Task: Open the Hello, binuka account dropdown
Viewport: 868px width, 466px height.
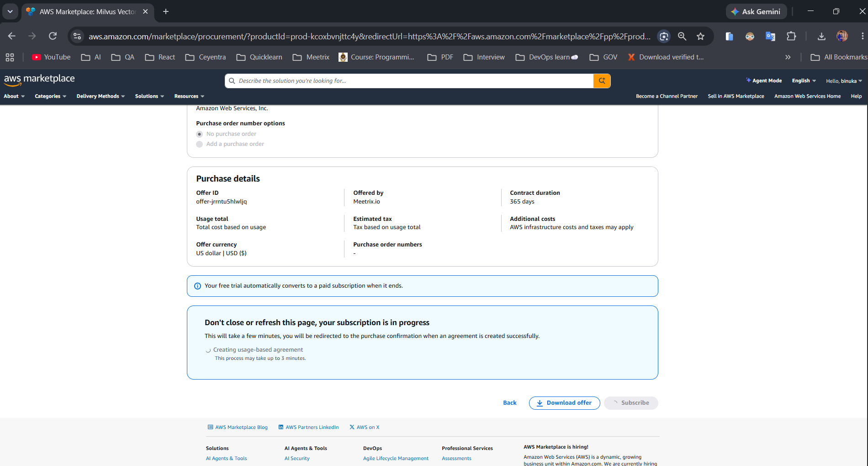Action: (844, 81)
